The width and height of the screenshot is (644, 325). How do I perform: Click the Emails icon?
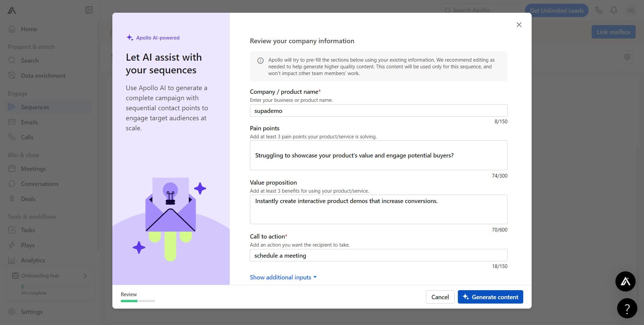click(x=12, y=122)
